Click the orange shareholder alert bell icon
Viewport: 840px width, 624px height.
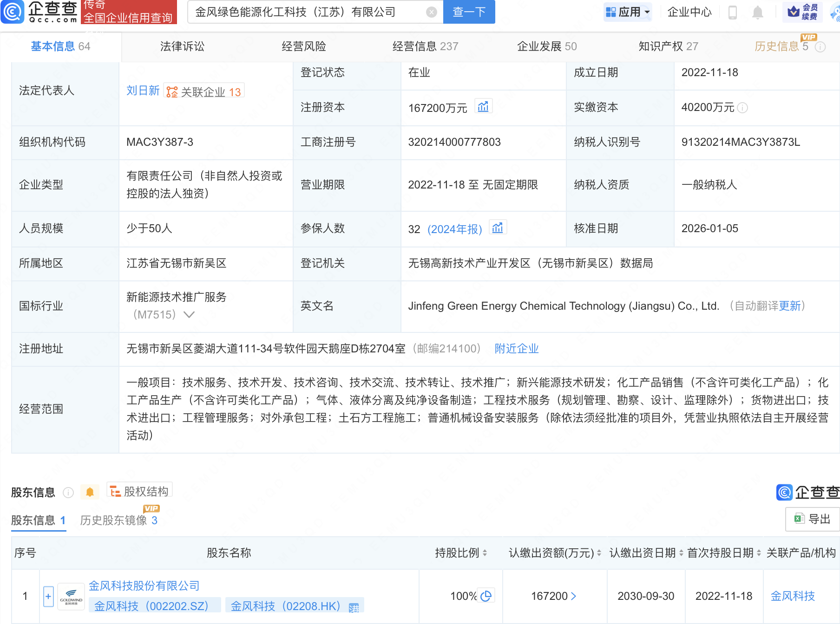[x=90, y=492]
